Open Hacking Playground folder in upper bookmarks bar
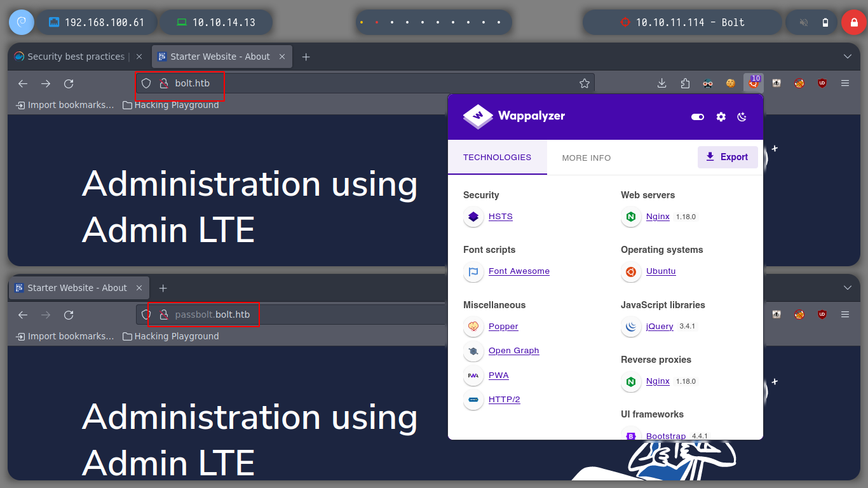 point(171,105)
